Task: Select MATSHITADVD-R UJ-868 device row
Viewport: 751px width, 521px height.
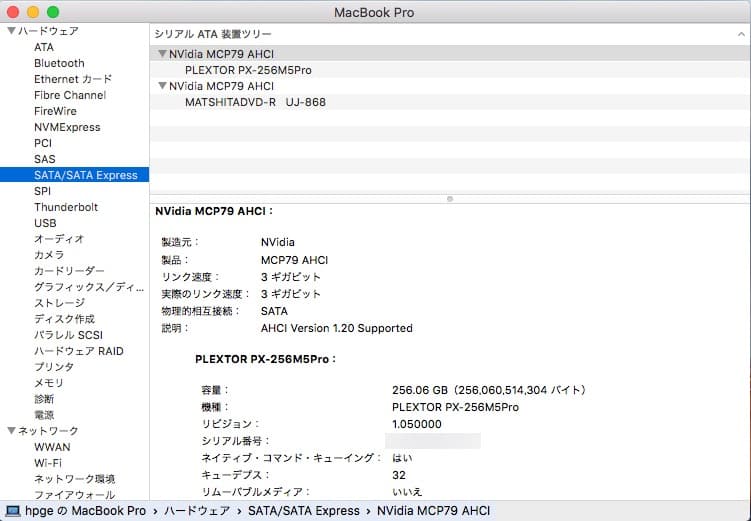Action: (450, 102)
